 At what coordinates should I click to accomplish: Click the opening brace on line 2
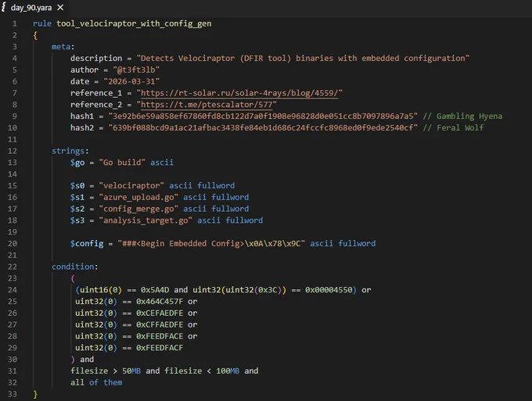click(35, 35)
